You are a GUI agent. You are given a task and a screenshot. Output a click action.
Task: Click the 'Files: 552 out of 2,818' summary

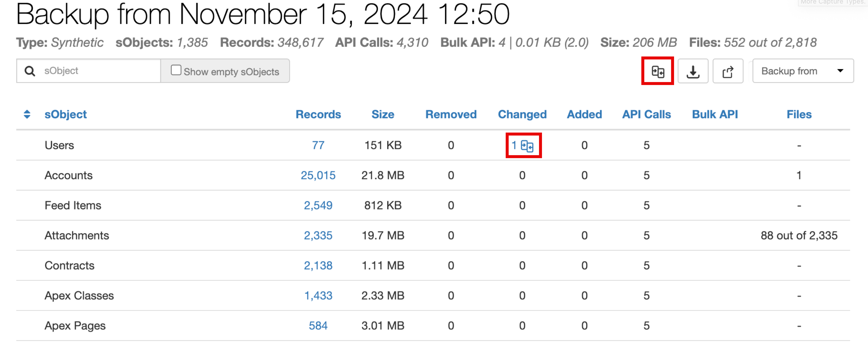pos(753,43)
